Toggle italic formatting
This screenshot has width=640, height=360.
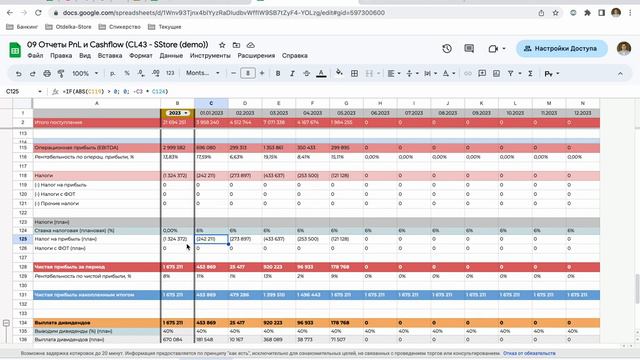click(292, 73)
